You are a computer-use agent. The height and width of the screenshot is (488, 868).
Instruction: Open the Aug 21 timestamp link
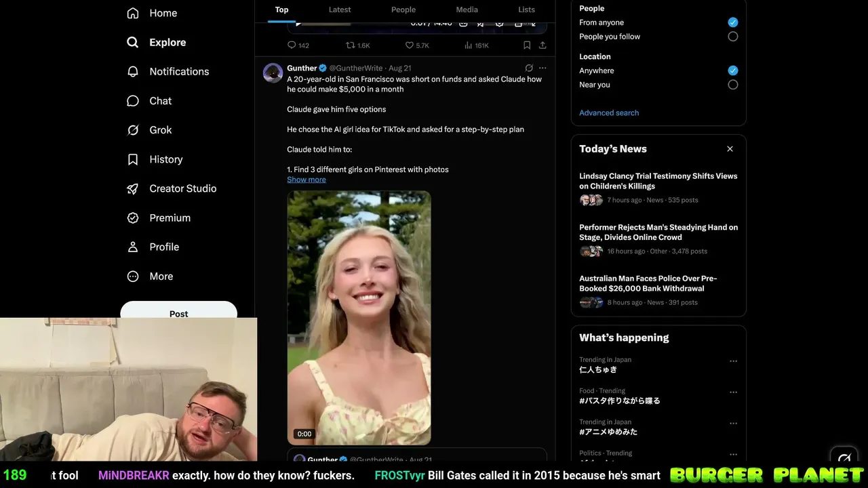point(400,68)
